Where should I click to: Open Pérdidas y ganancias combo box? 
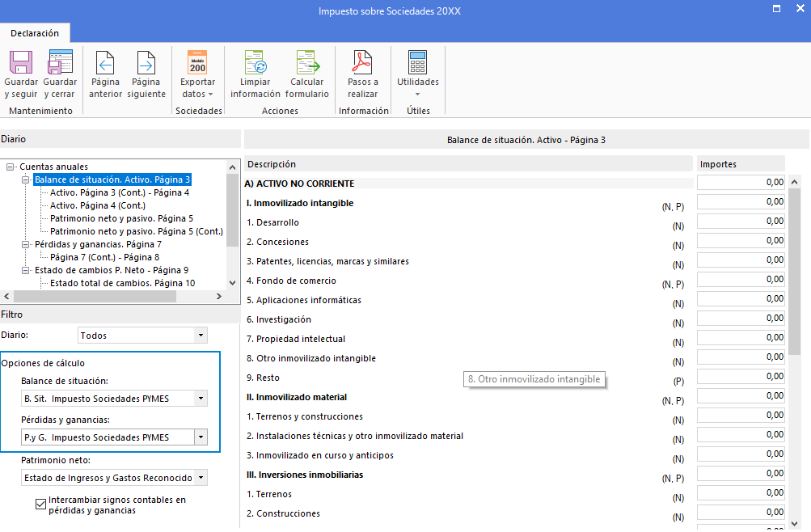tap(201, 437)
